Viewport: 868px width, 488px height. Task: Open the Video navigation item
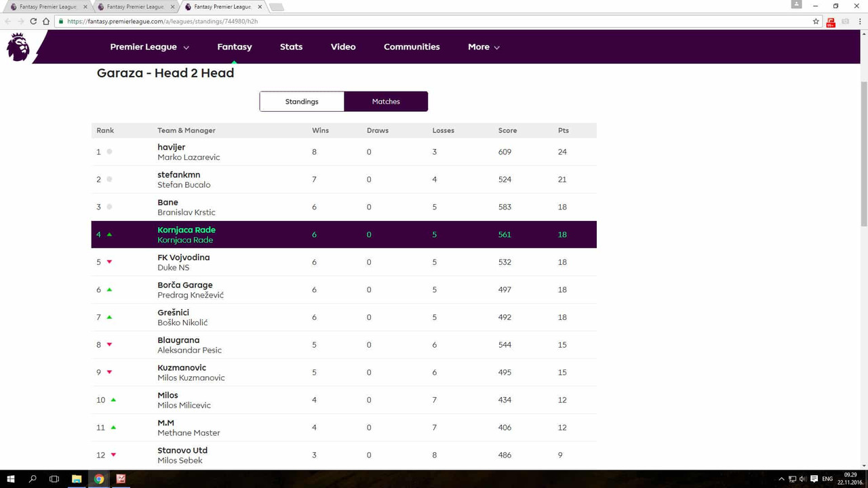pos(343,47)
